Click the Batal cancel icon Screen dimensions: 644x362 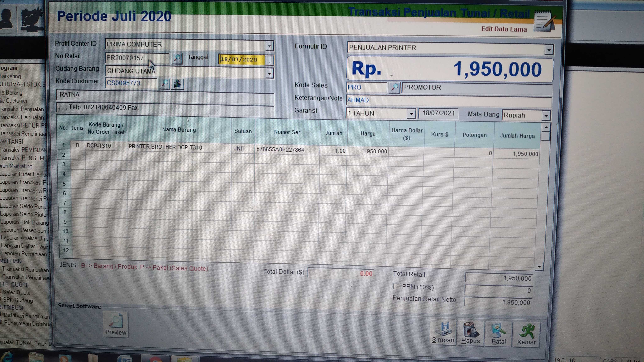(499, 331)
